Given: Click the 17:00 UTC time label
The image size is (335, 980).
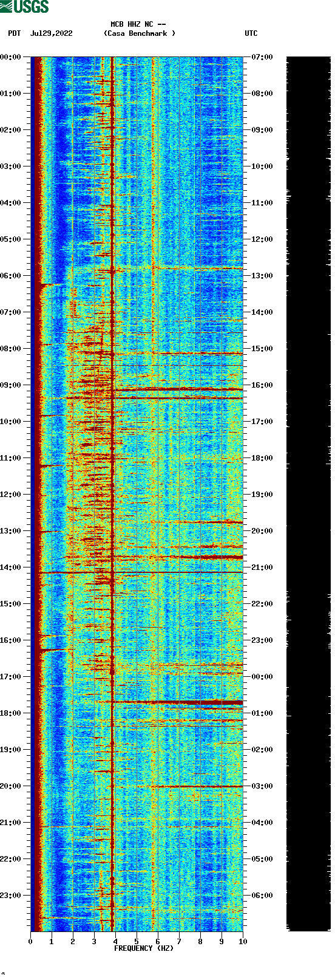Looking at the screenshot, I should (262, 422).
